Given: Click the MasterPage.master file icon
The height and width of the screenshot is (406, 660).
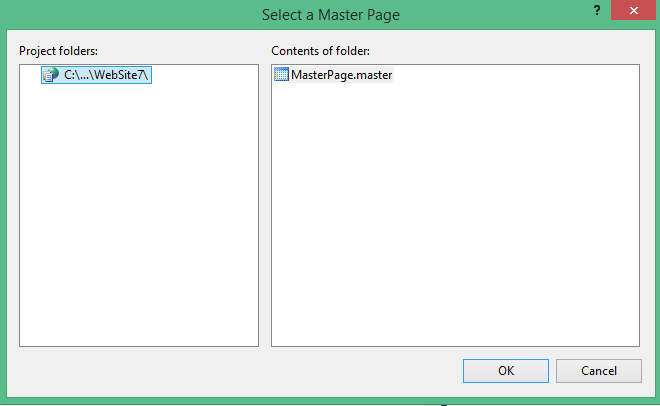Looking at the screenshot, I should pos(281,75).
